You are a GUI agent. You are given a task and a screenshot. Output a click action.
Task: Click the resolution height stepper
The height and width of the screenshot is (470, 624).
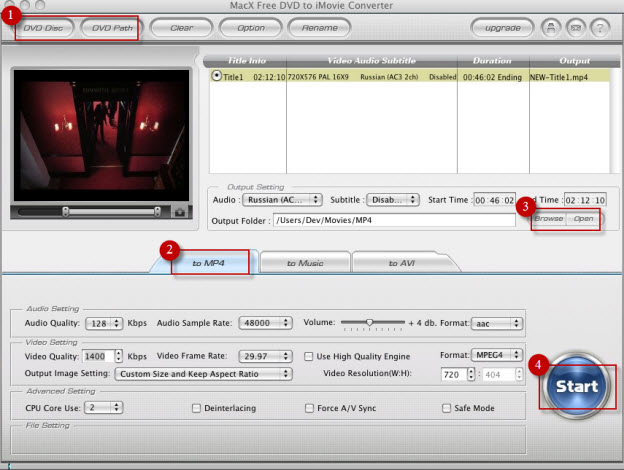[x=519, y=374]
